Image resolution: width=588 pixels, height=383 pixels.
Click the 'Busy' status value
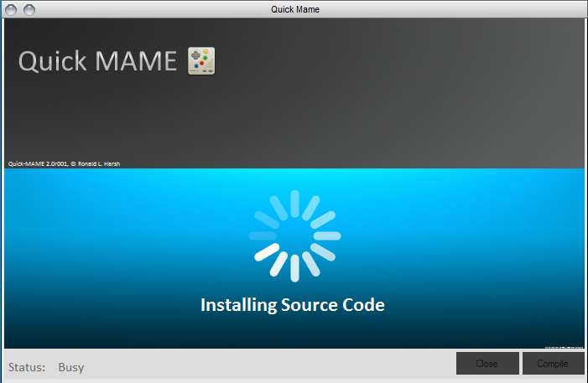click(70, 367)
